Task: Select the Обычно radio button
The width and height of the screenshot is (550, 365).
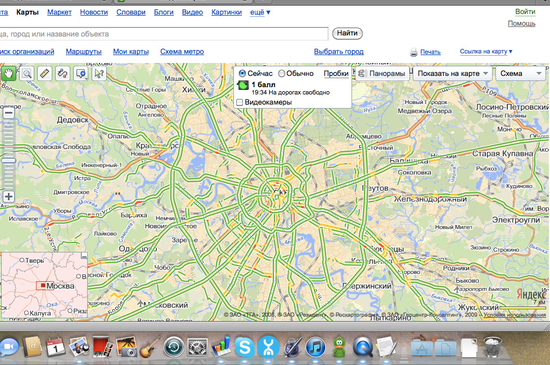Action: tap(281, 74)
